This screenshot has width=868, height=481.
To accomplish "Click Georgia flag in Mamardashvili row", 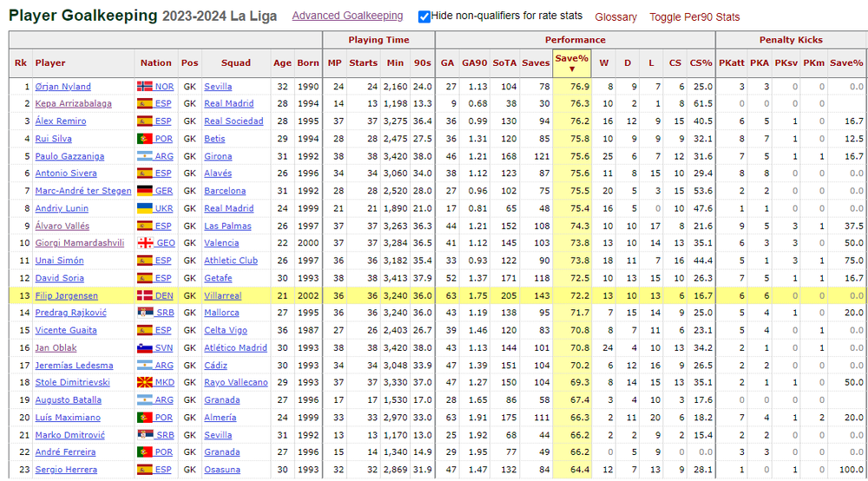I will tap(145, 243).
